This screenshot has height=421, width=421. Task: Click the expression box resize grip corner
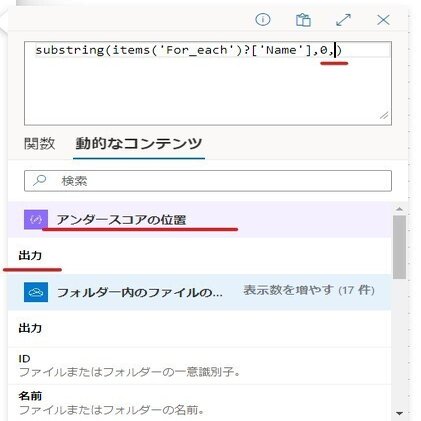[x=384, y=115]
